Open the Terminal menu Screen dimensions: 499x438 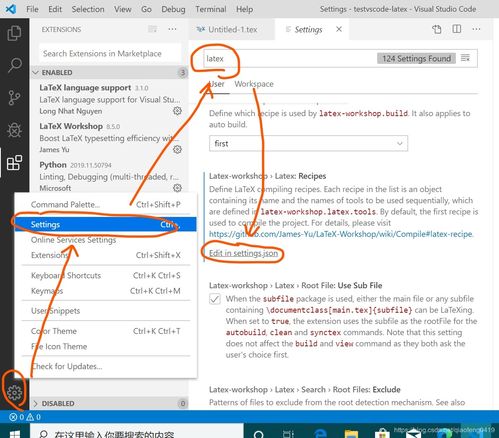pos(211,9)
